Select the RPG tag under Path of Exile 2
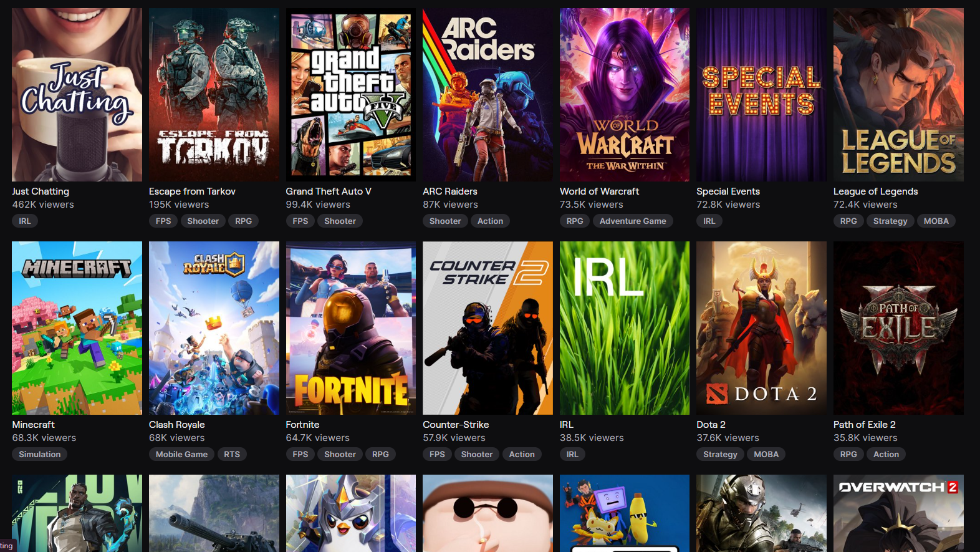The height and width of the screenshot is (552, 980). point(848,454)
